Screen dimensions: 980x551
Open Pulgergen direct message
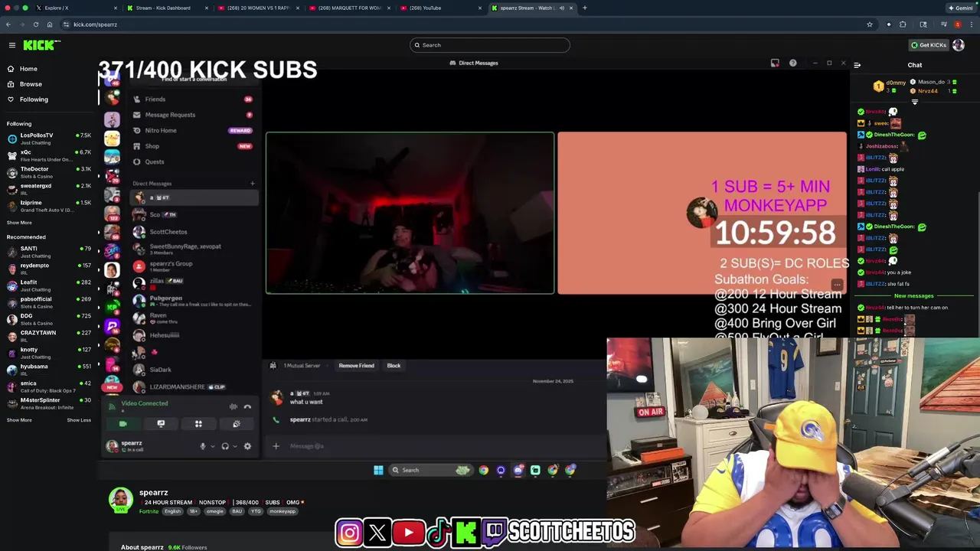coord(194,301)
